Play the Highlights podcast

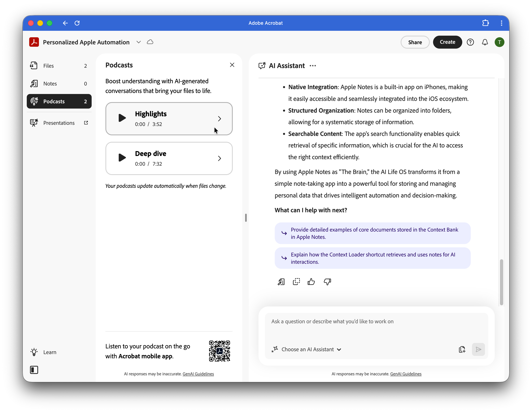pos(122,118)
